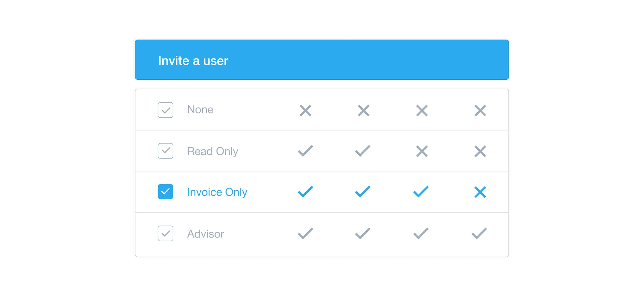This screenshot has height=296, width=644.
Task: Select the Invoice Only row label
Action: coord(217,192)
